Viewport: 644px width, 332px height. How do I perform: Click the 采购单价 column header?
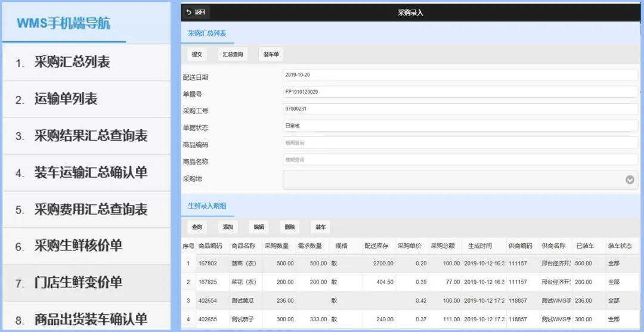410,246
